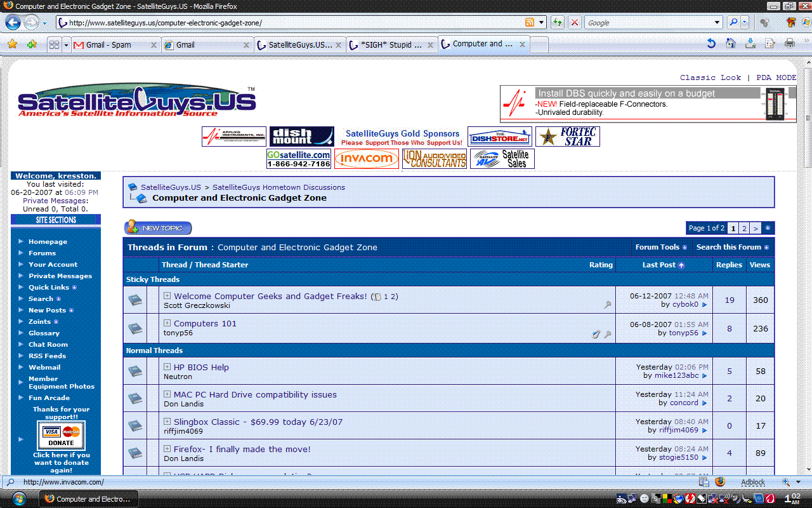Click the RSS feed icon in address bar
Image resolution: width=812 pixels, height=508 pixels.
[530, 22]
